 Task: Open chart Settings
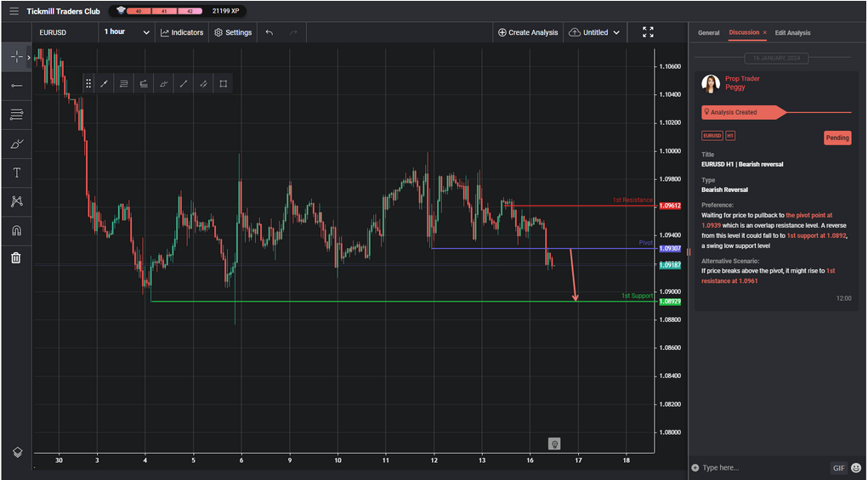(x=233, y=32)
